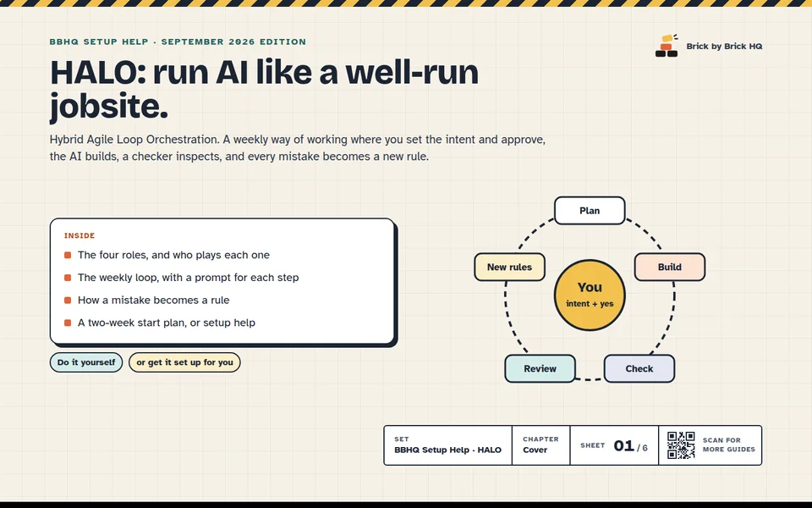Screen dimensions: 812x508
Task: Click the INSIDE heading in the card
Action: coord(80,235)
